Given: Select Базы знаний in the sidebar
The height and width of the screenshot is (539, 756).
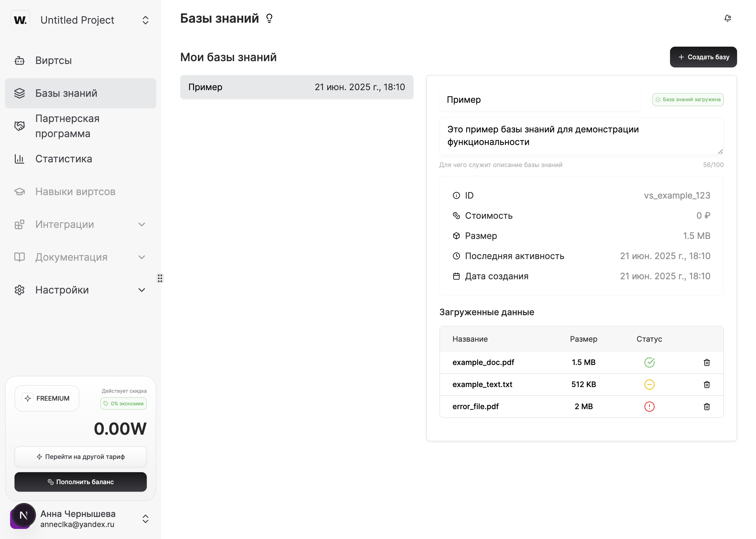Looking at the screenshot, I should (x=81, y=93).
